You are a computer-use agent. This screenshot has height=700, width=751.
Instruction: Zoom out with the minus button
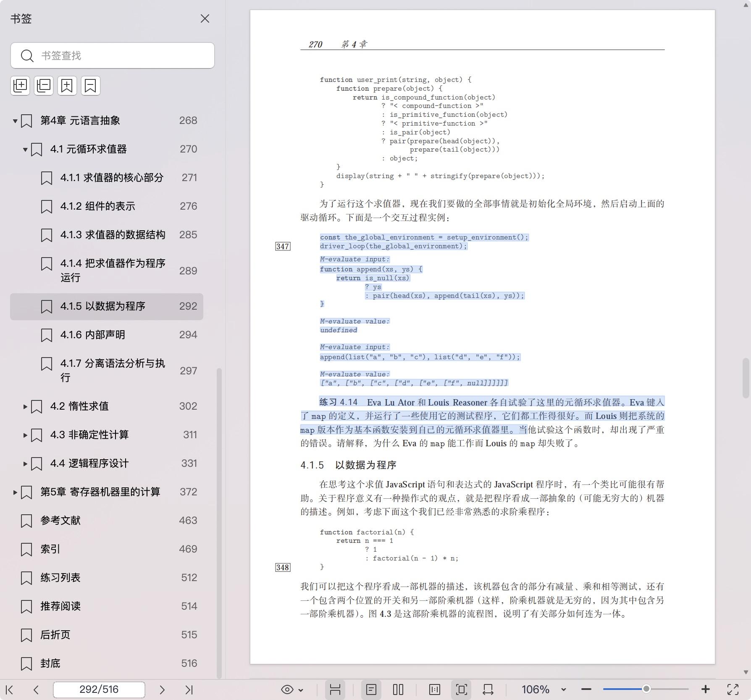click(586, 689)
